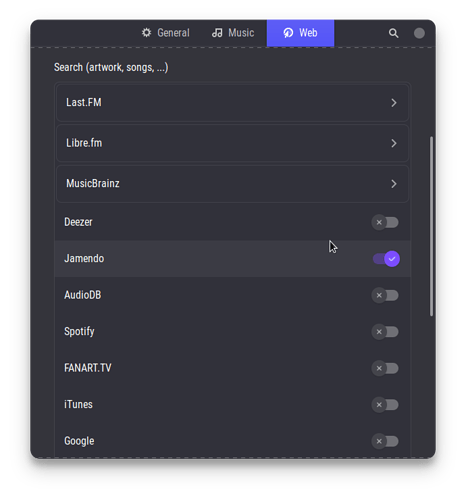Switch on the iTunes toggle
Viewport: 466px width, 500px height.
[385, 405]
